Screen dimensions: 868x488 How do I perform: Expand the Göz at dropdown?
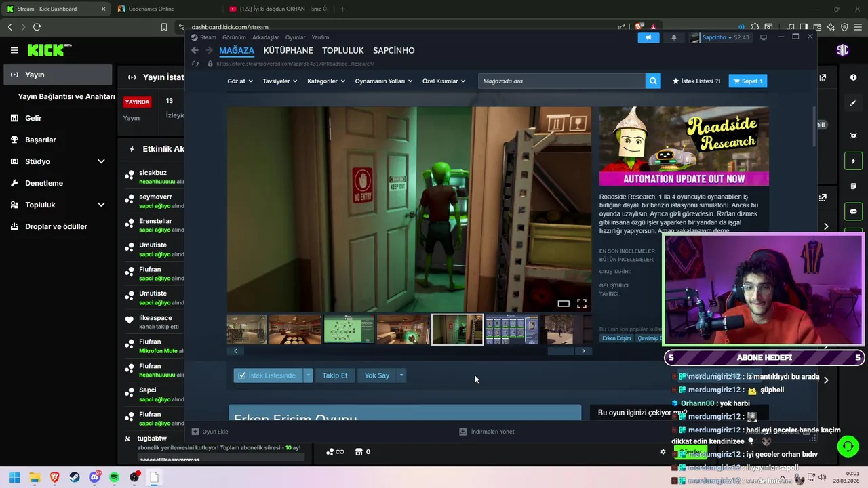tap(240, 81)
